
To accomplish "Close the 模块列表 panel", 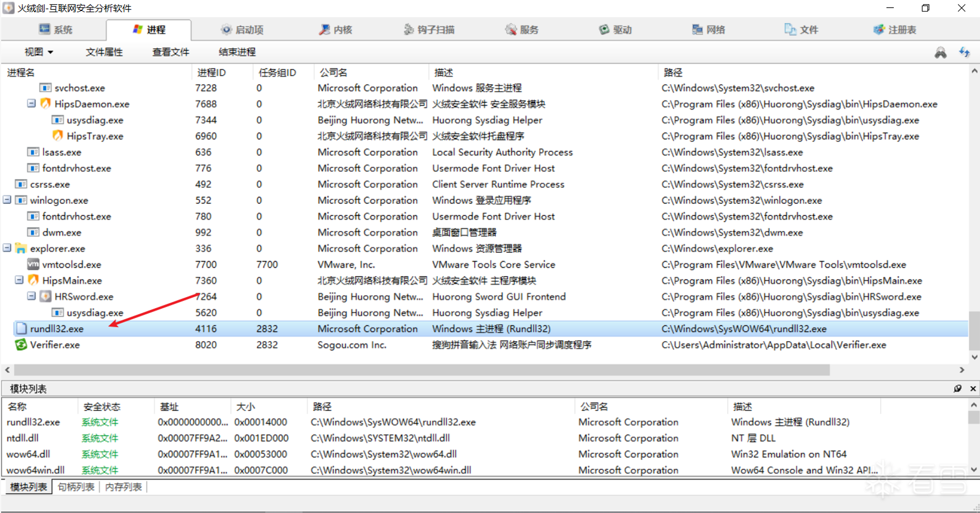I will (973, 388).
